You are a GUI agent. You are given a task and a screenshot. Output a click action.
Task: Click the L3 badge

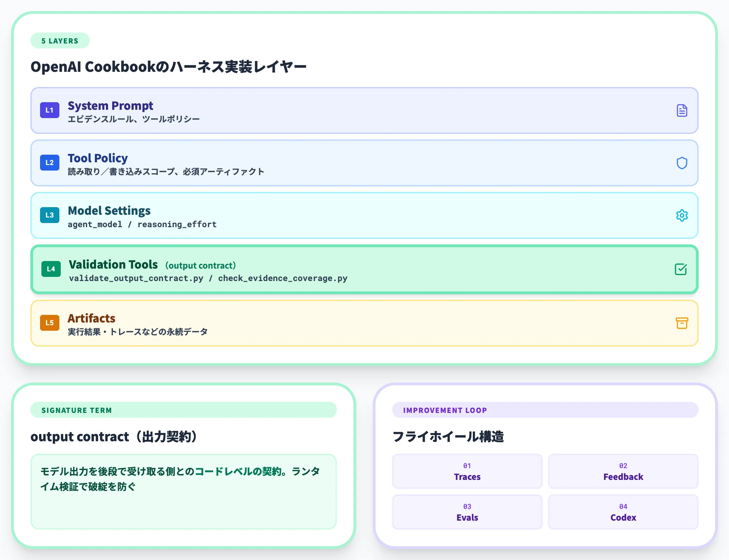[50, 215]
